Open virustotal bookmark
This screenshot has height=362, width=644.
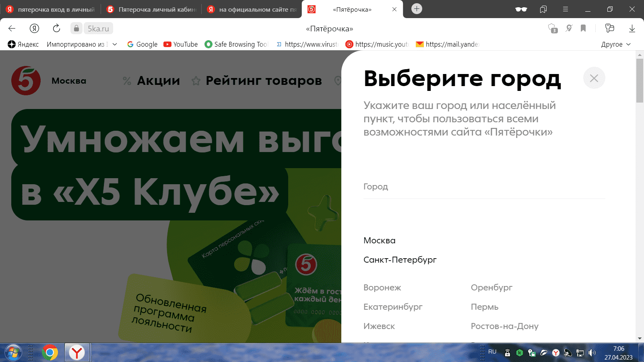click(308, 44)
